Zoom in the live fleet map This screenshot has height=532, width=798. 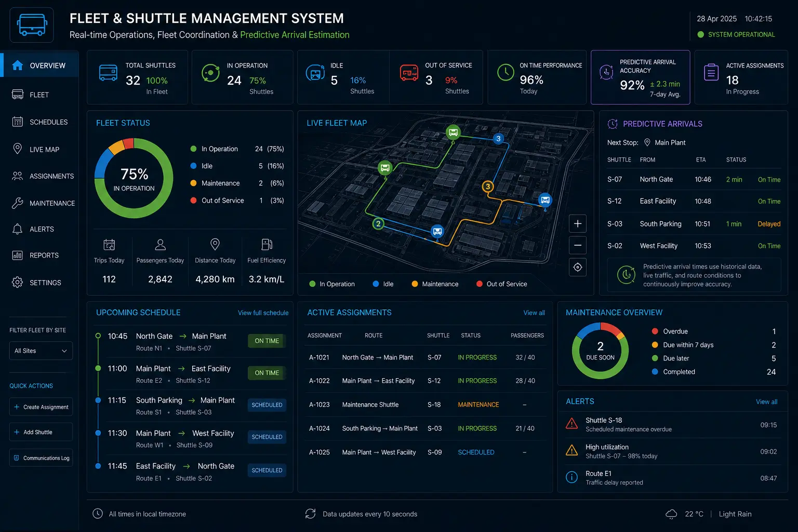[x=578, y=223]
